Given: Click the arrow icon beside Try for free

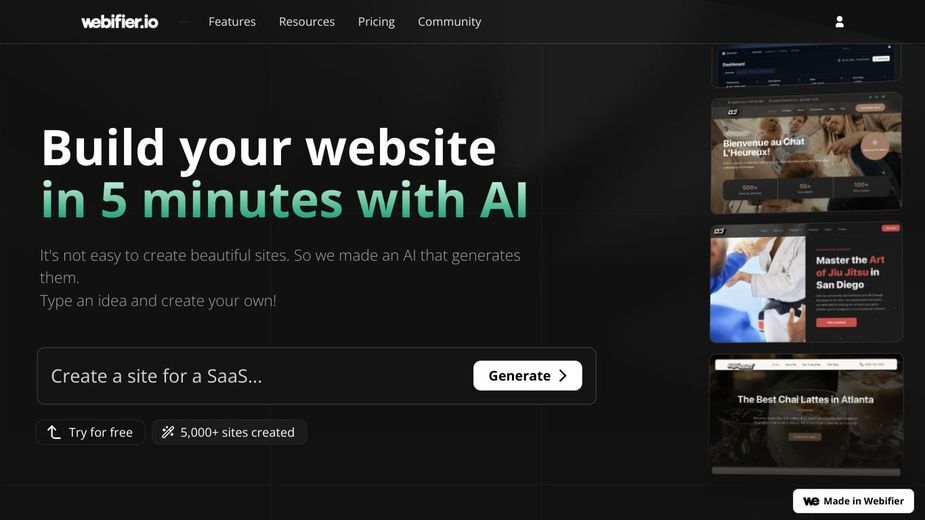Looking at the screenshot, I should tap(54, 433).
